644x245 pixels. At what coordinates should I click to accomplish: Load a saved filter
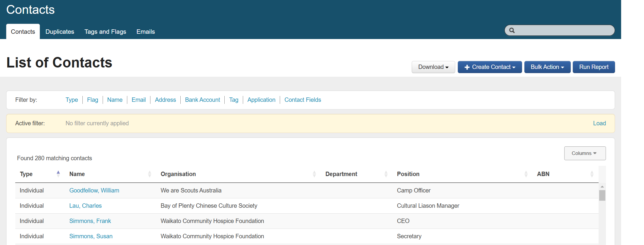pyautogui.click(x=599, y=123)
